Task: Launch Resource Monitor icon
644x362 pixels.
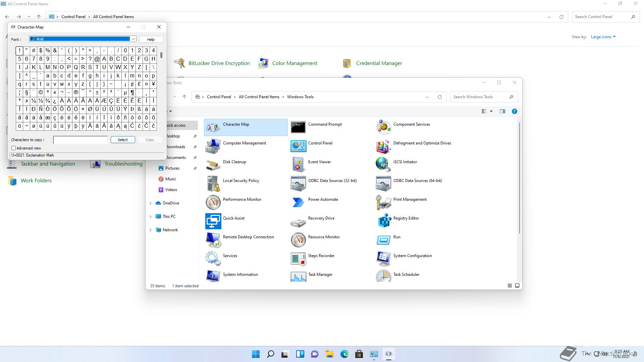Action: pos(298,240)
